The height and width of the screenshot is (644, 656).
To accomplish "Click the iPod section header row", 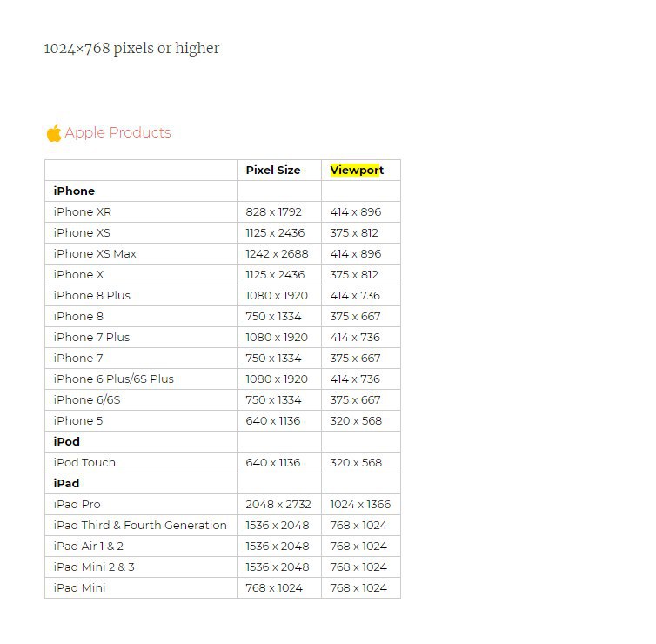I will 223,442.
